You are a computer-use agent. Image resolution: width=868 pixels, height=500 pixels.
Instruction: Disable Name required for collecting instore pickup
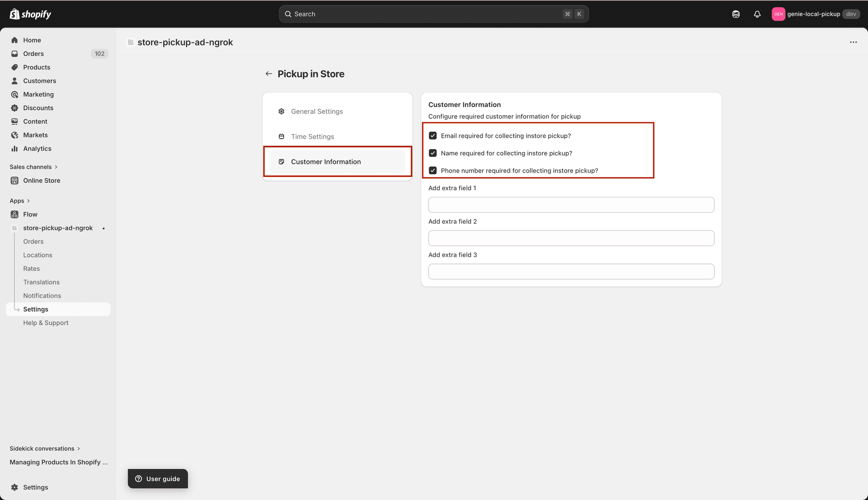[x=433, y=153]
